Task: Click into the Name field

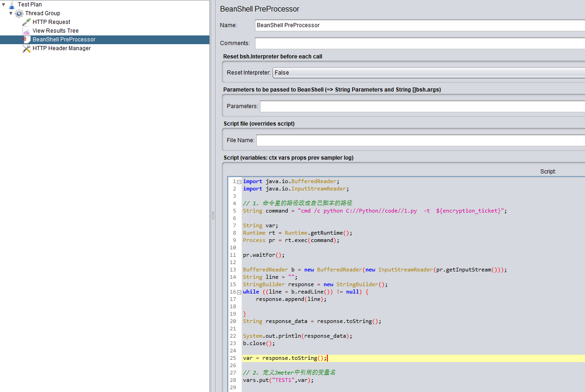Action: coord(420,25)
